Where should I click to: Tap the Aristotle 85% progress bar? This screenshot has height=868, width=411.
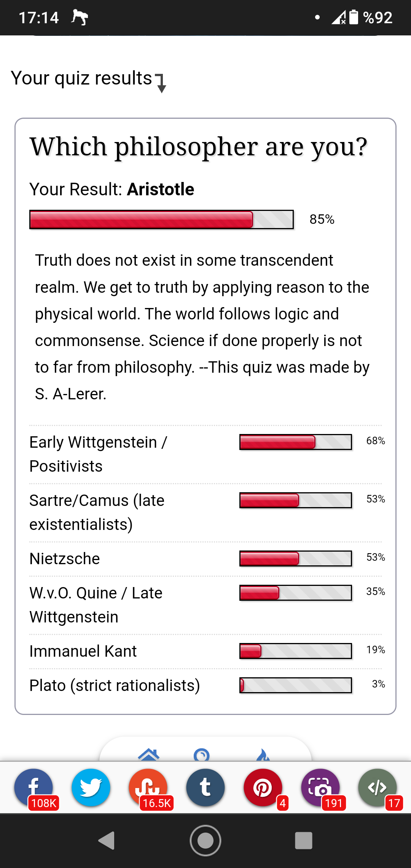coord(161,219)
